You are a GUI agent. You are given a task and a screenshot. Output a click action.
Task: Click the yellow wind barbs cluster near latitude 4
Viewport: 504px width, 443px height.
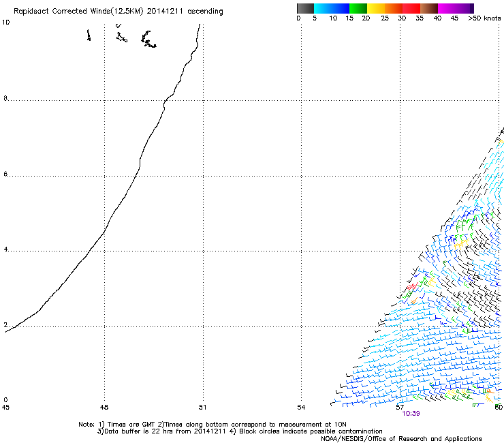coord(461,245)
